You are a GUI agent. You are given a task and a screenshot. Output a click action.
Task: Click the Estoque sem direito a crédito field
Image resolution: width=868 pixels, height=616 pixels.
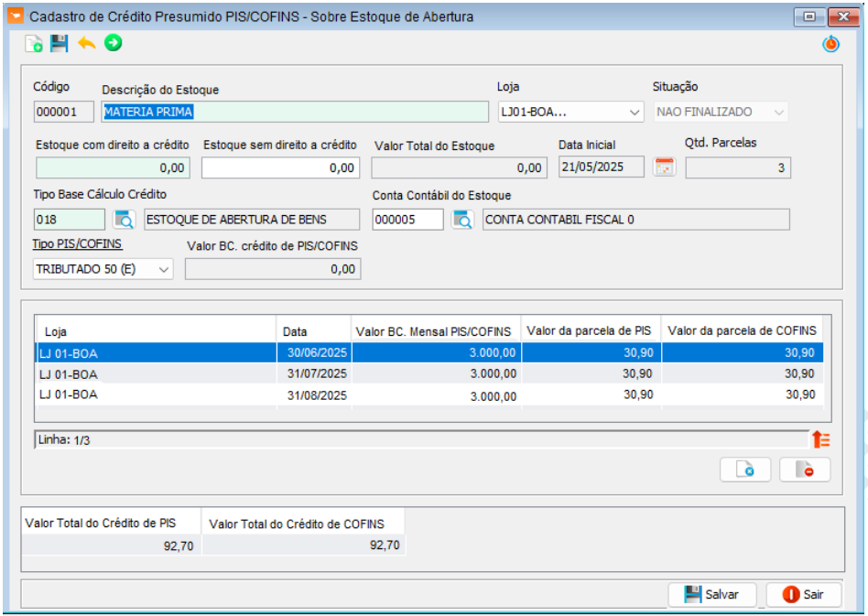(280, 168)
